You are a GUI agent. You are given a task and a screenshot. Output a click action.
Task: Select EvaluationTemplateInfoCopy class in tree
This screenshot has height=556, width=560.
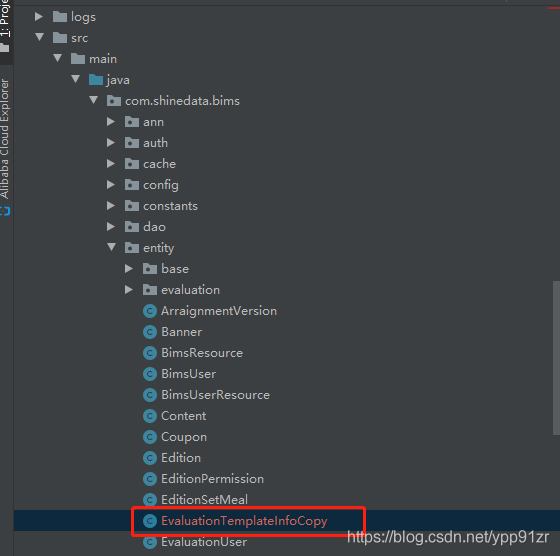click(244, 521)
